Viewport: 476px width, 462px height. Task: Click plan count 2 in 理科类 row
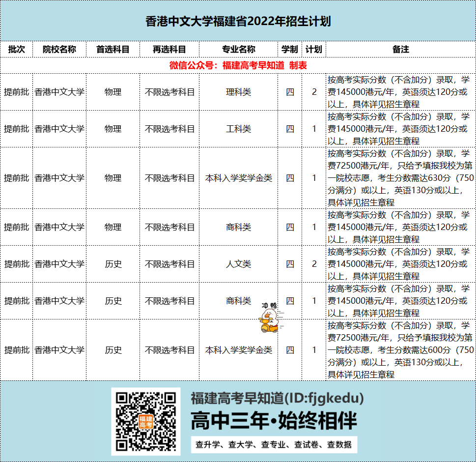coord(314,92)
